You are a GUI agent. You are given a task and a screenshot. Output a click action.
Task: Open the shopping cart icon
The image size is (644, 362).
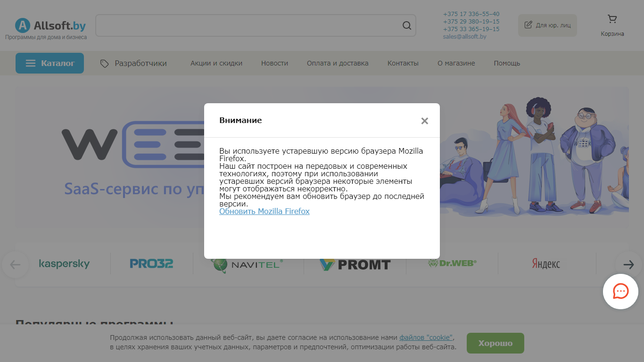[x=612, y=19]
